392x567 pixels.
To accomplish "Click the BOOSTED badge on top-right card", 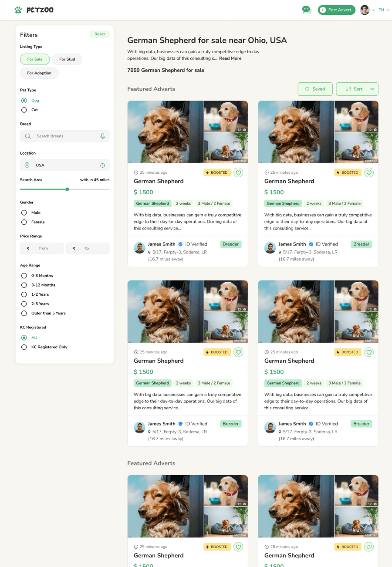I will click(x=348, y=172).
